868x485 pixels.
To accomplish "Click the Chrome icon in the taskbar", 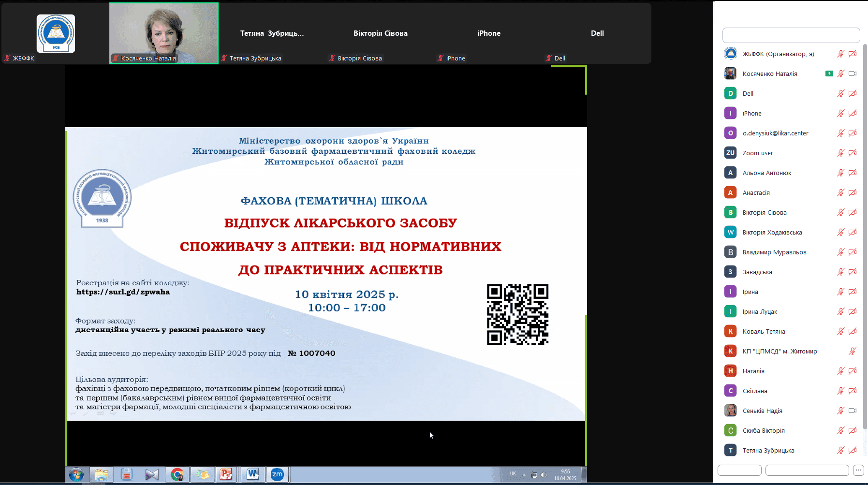I will pyautogui.click(x=177, y=474).
